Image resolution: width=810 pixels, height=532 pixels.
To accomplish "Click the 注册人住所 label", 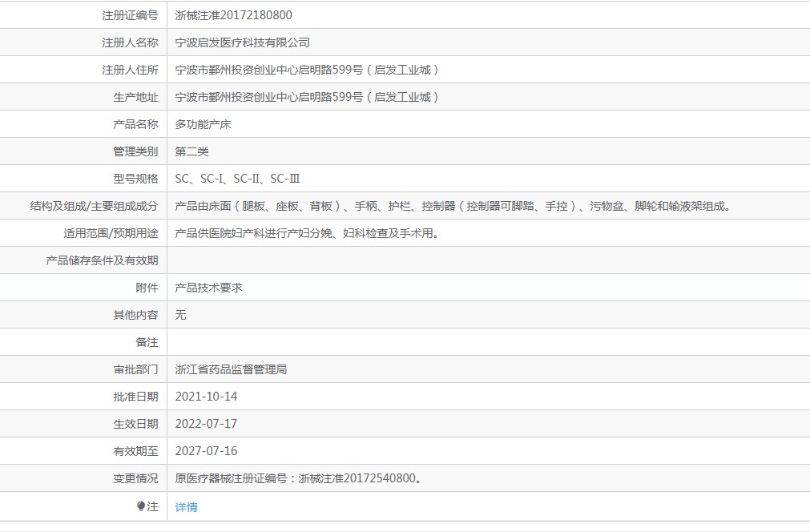I will point(130,70).
